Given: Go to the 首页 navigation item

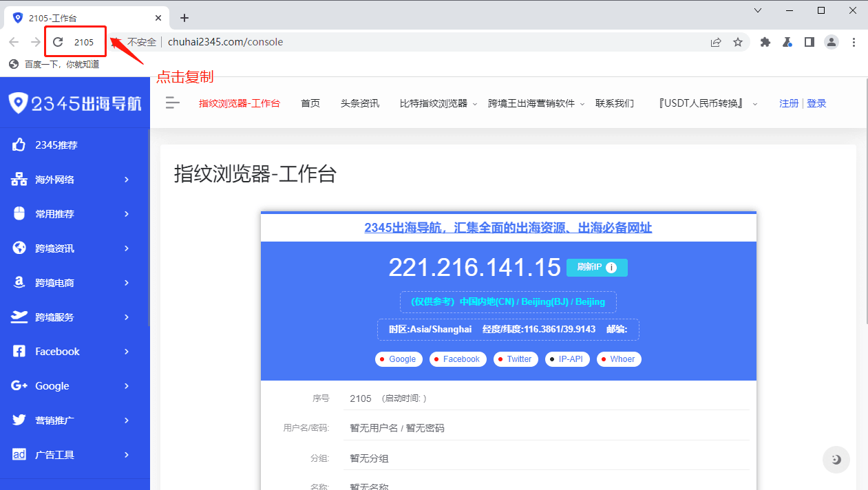Looking at the screenshot, I should tap(310, 103).
